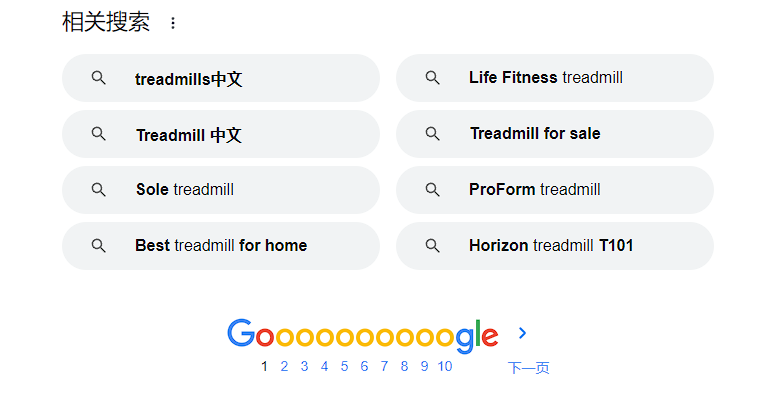Go to results page 9
The width and height of the screenshot is (780, 397).
[424, 367]
